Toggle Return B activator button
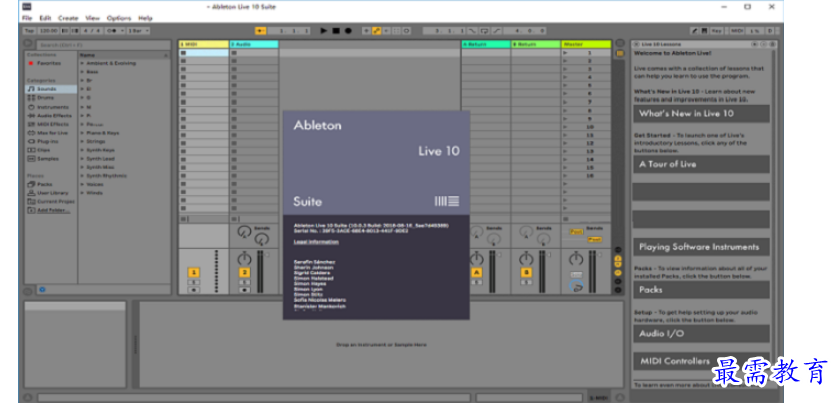This screenshot has width=836, height=403. click(526, 272)
